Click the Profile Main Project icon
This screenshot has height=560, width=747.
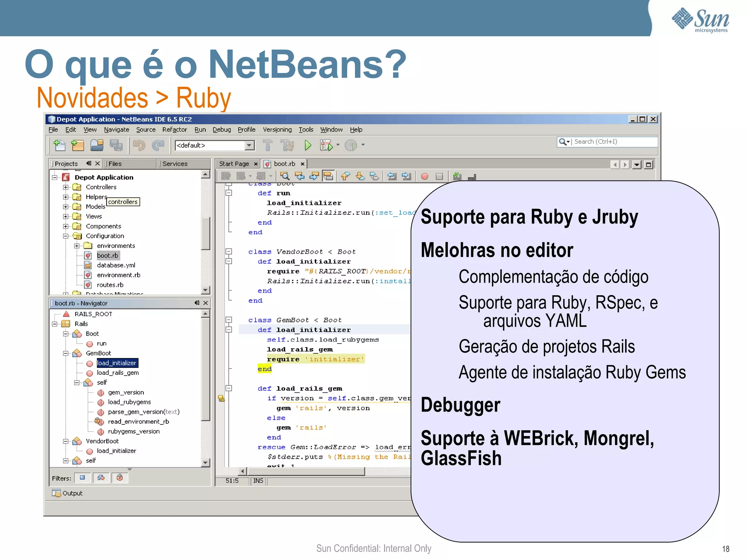coord(351,145)
